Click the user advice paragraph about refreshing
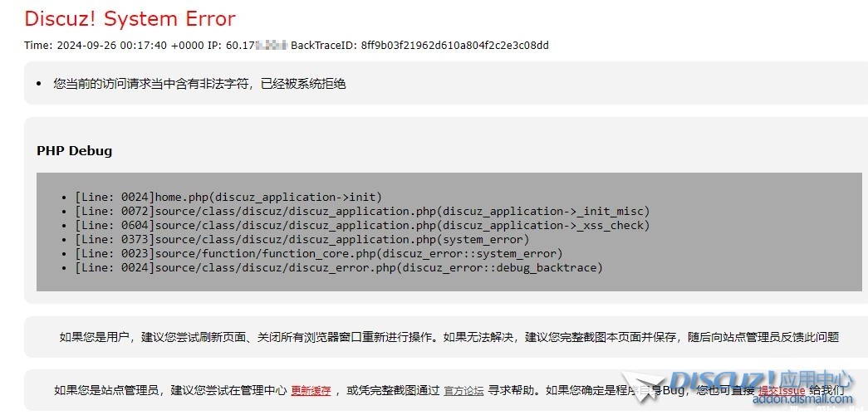 click(449, 337)
